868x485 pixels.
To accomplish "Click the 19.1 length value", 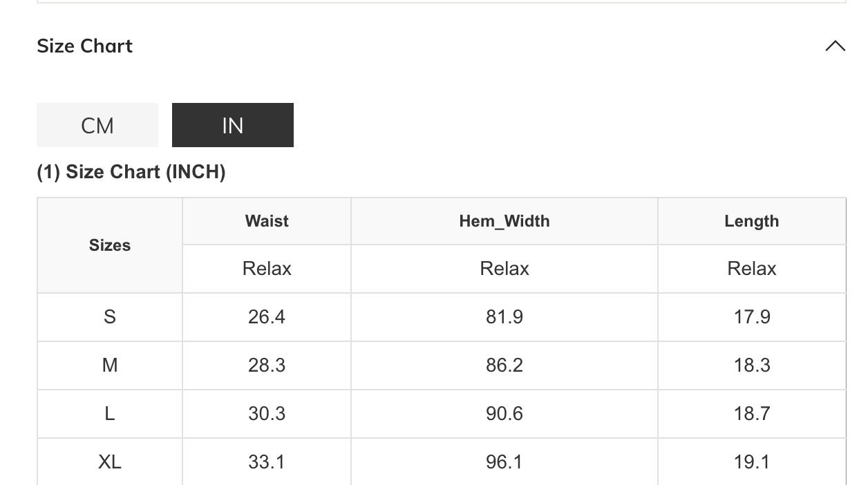I will [752, 462].
